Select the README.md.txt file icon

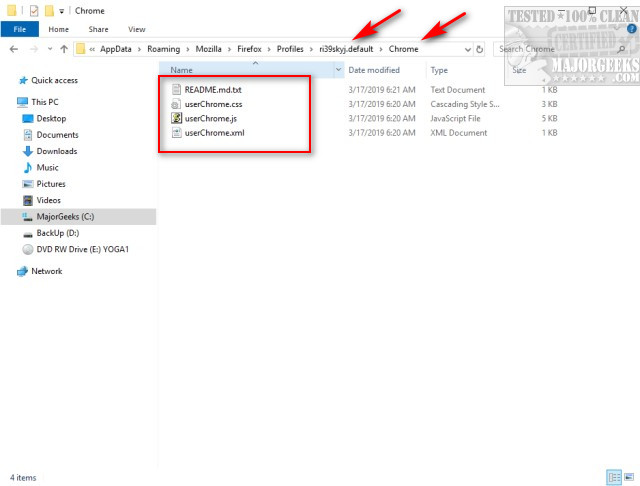click(176, 89)
